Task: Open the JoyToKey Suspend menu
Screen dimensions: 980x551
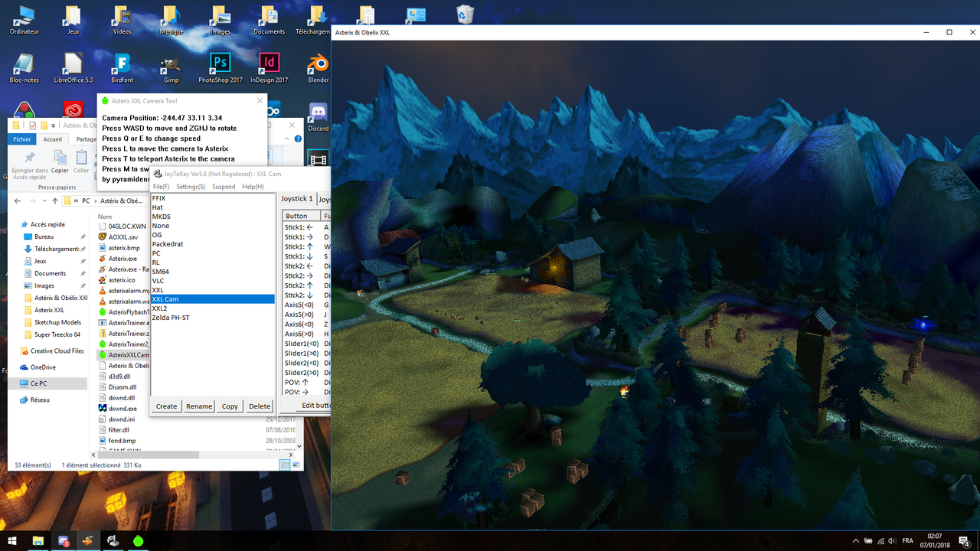Action: click(224, 187)
